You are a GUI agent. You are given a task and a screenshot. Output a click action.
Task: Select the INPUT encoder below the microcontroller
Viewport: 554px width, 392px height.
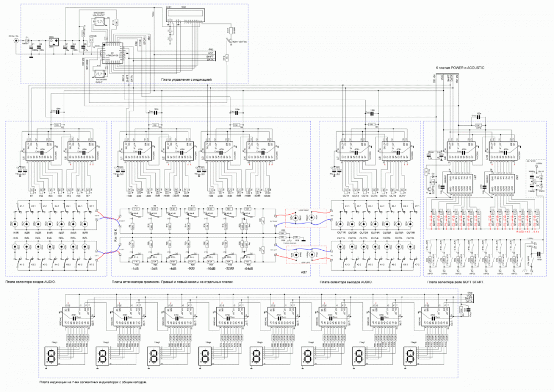coord(100,74)
